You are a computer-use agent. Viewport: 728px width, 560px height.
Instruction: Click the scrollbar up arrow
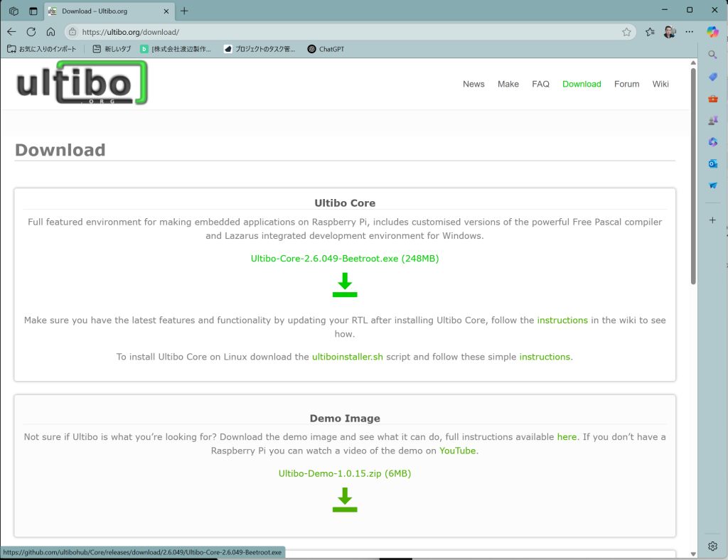point(692,63)
